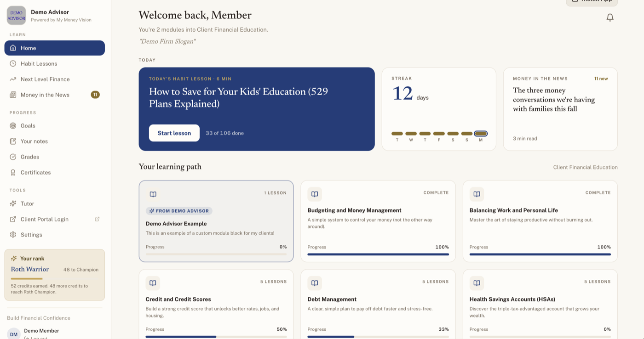Start today's habit lesson
Viewport: 644px width, 339px height.
click(174, 133)
